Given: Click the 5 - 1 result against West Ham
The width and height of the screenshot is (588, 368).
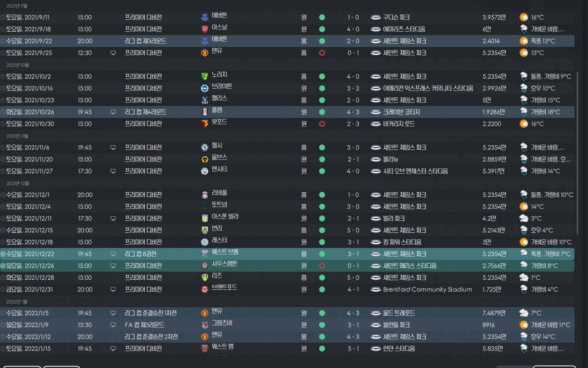Looking at the screenshot, I should click(353, 348).
